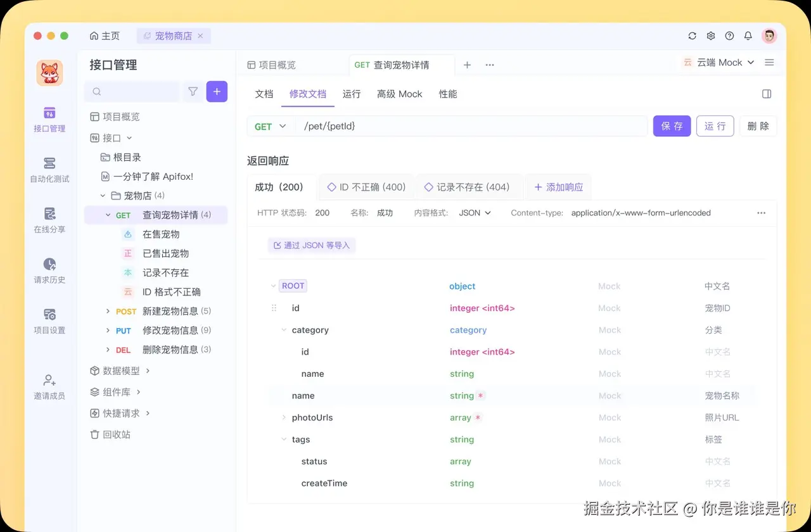Screen dimensions: 811x532
Task: Open the help question-mark icon
Action: pos(729,35)
